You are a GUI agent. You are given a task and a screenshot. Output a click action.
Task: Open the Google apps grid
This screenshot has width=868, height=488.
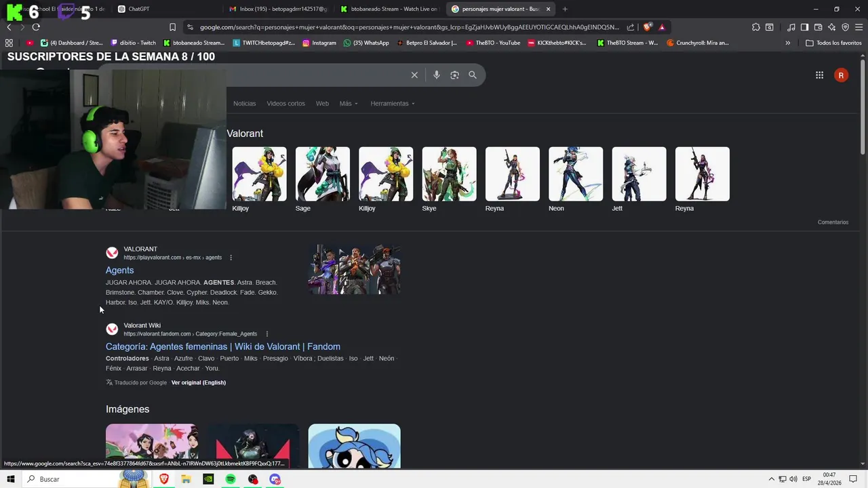819,75
